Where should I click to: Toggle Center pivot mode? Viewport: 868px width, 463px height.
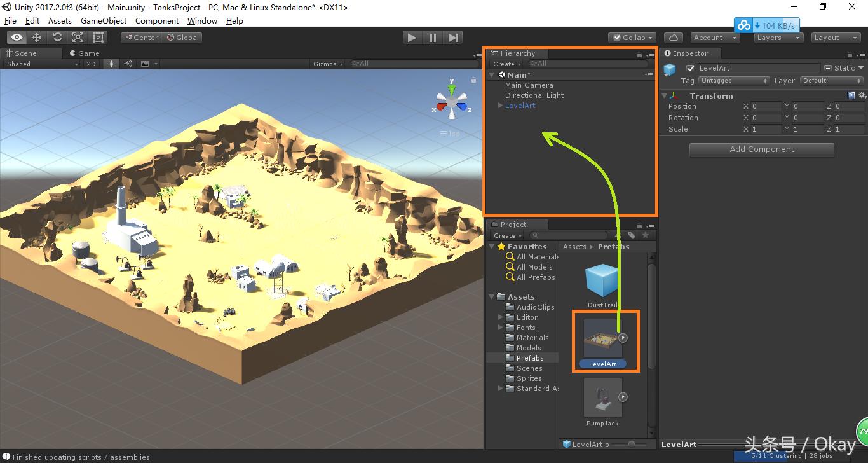[x=140, y=37]
